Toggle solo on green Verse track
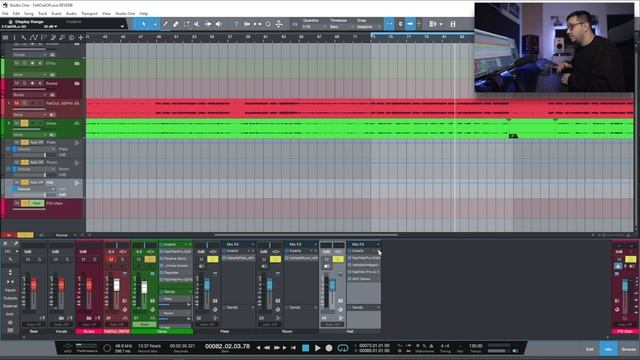640x360 pixels. 24,123
